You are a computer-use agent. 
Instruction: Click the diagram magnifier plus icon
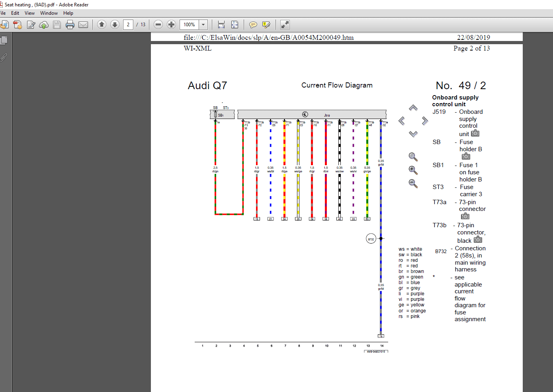413,170
